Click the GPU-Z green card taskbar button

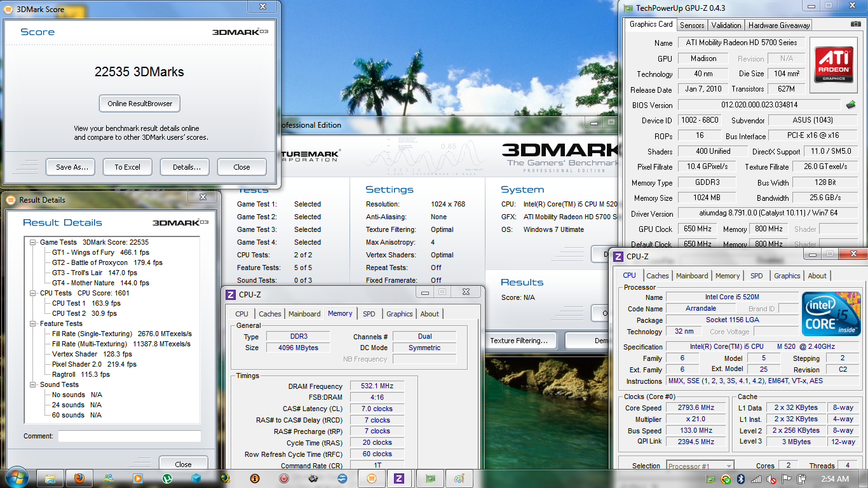[430, 478]
